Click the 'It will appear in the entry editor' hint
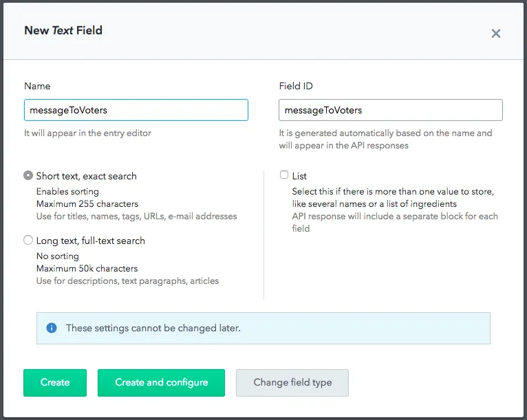 click(x=88, y=133)
